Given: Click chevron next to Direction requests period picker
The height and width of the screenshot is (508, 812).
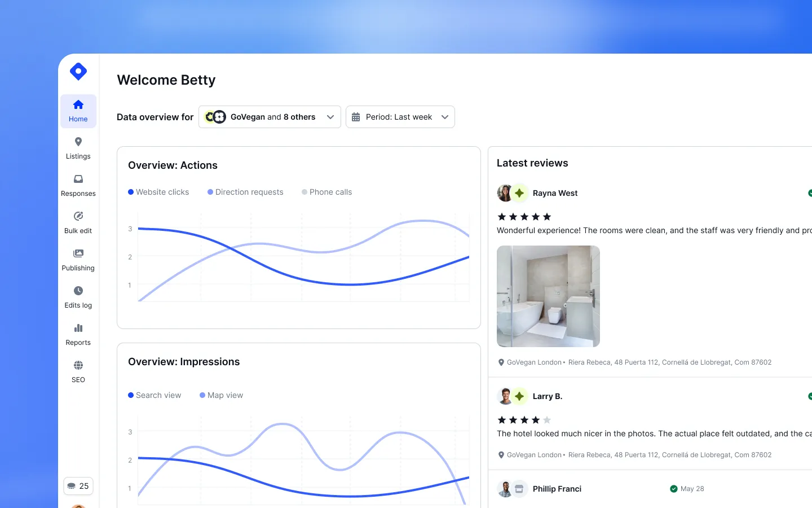Looking at the screenshot, I should point(445,117).
